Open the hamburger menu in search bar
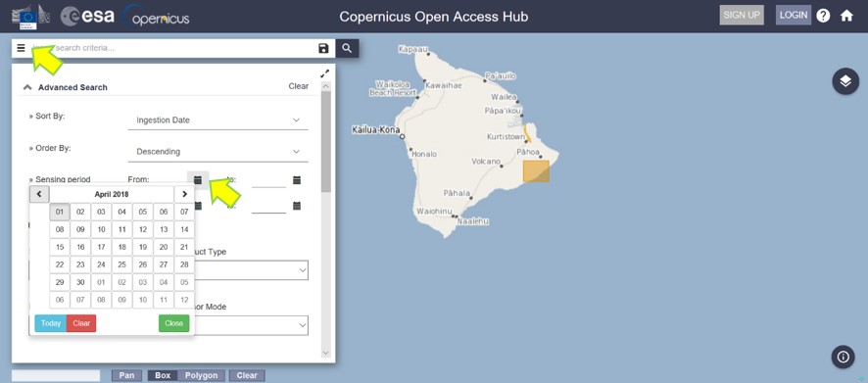The height and width of the screenshot is (383, 868). coord(21,48)
